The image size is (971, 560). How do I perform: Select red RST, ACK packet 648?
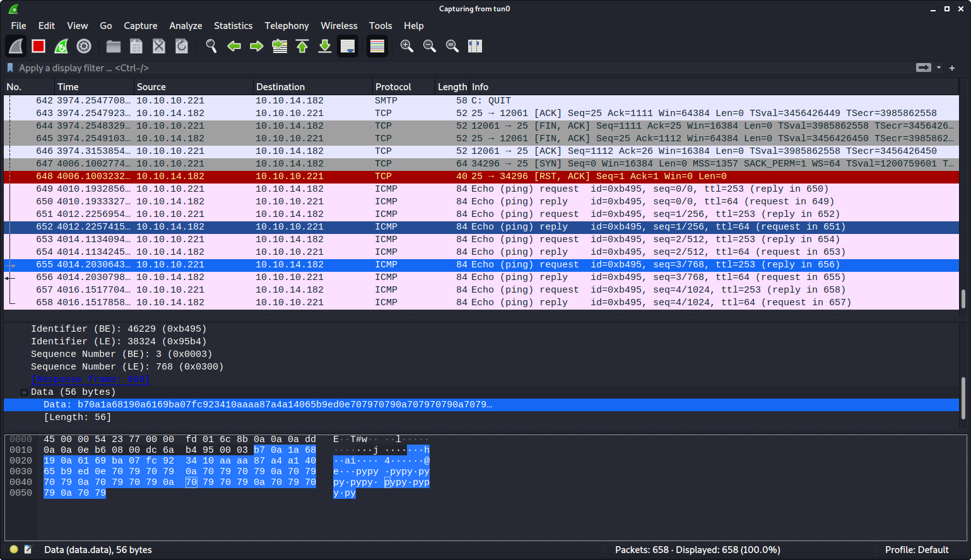pos(481,177)
